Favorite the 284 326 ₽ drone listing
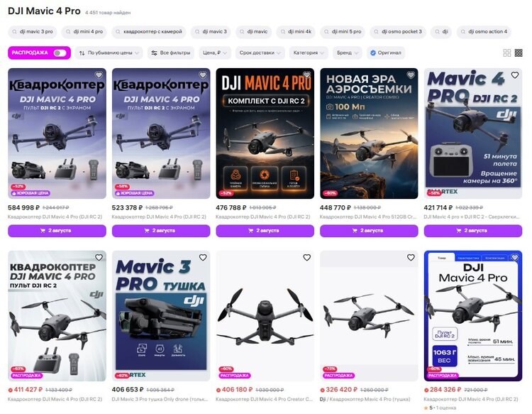 coord(515,258)
